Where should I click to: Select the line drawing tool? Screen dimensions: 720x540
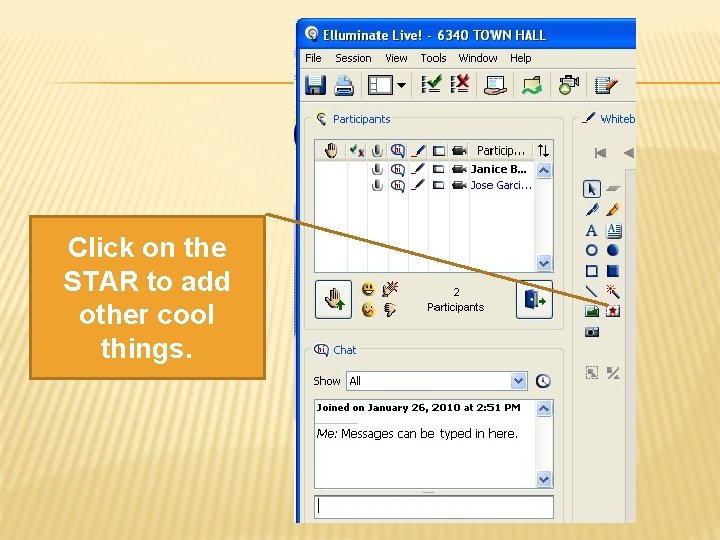coord(591,291)
